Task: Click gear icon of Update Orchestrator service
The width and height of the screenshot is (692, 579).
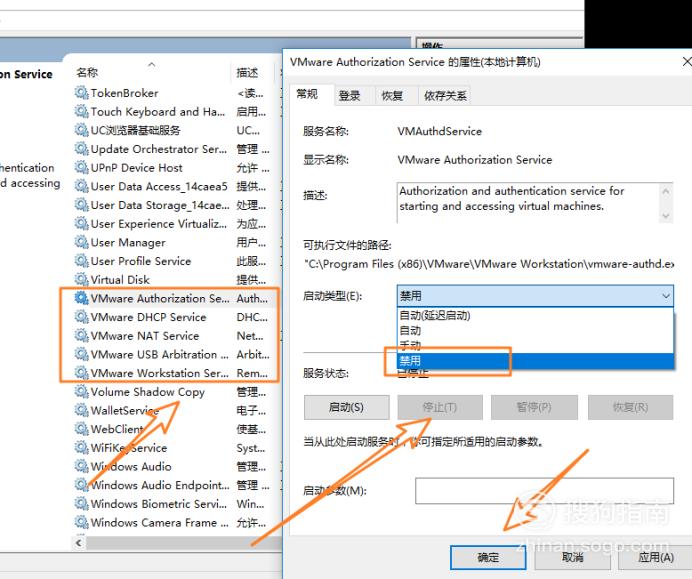Action: pyautogui.click(x=81, y=149)
